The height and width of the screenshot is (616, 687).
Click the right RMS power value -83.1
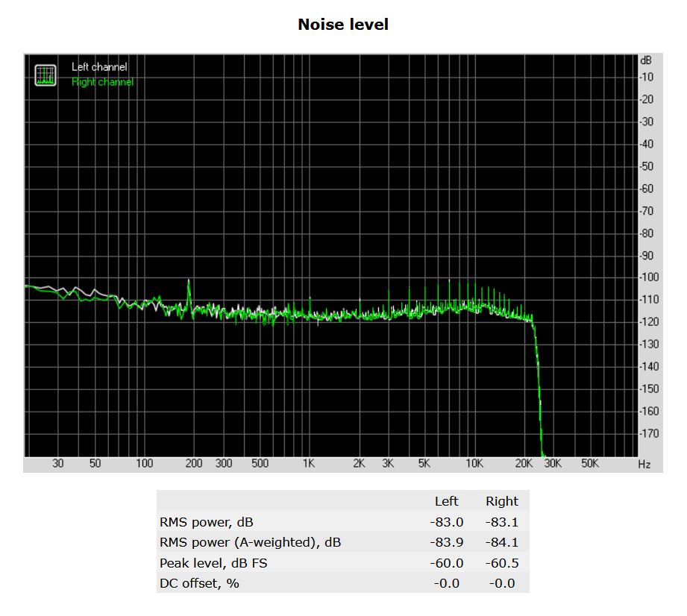point(502,522)
